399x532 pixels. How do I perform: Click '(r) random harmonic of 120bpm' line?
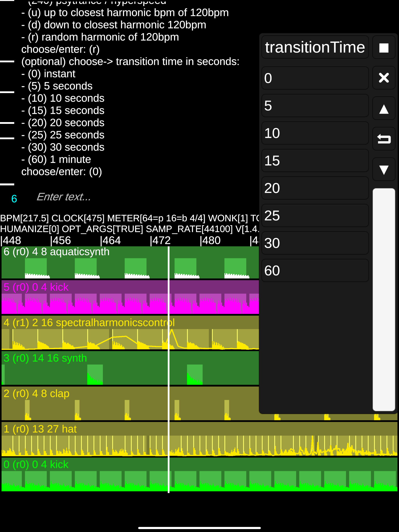coord(100,37)
